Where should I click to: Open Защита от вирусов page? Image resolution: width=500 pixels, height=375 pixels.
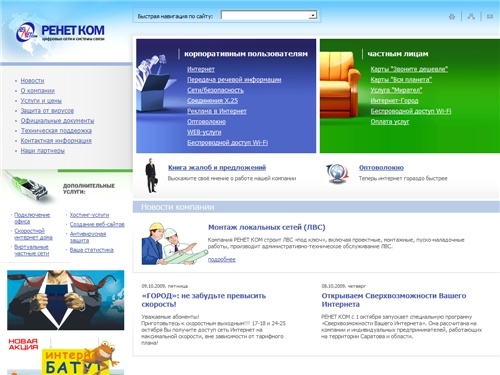tap(47, 111)
